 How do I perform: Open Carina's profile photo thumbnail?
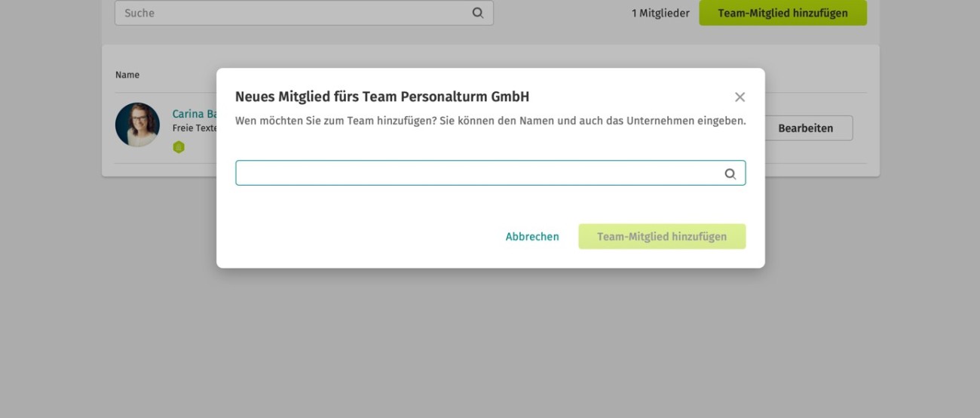click(137, 124)
